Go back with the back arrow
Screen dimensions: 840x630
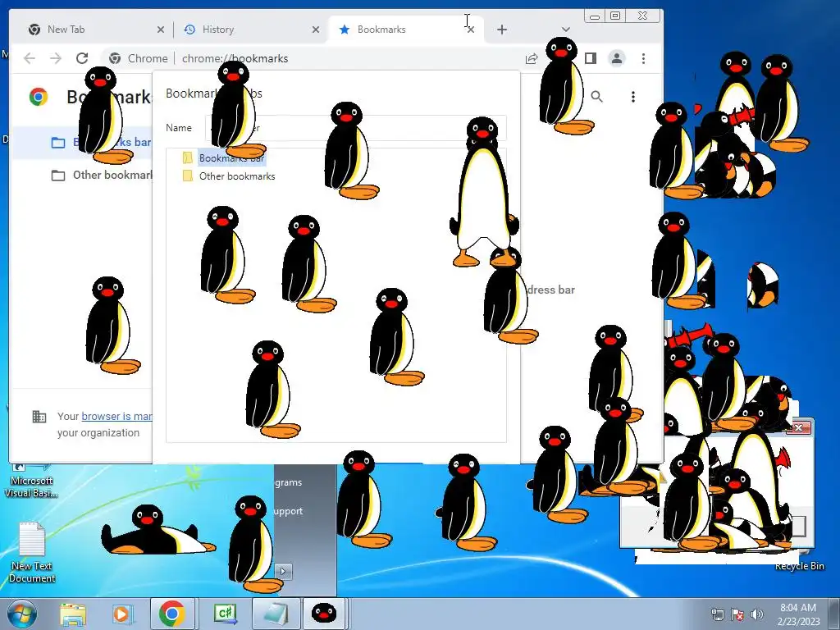30,58
